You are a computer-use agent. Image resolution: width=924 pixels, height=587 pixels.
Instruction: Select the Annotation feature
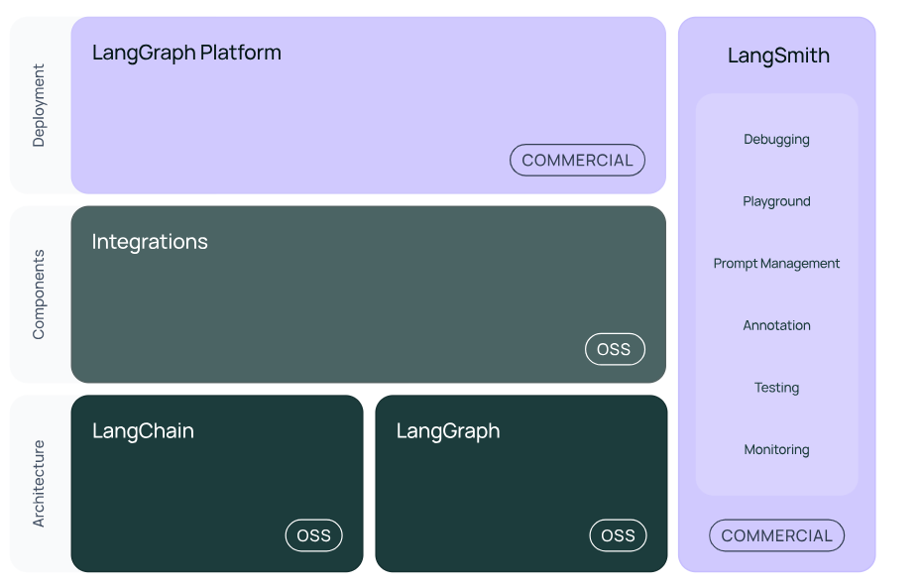[776, 325]
